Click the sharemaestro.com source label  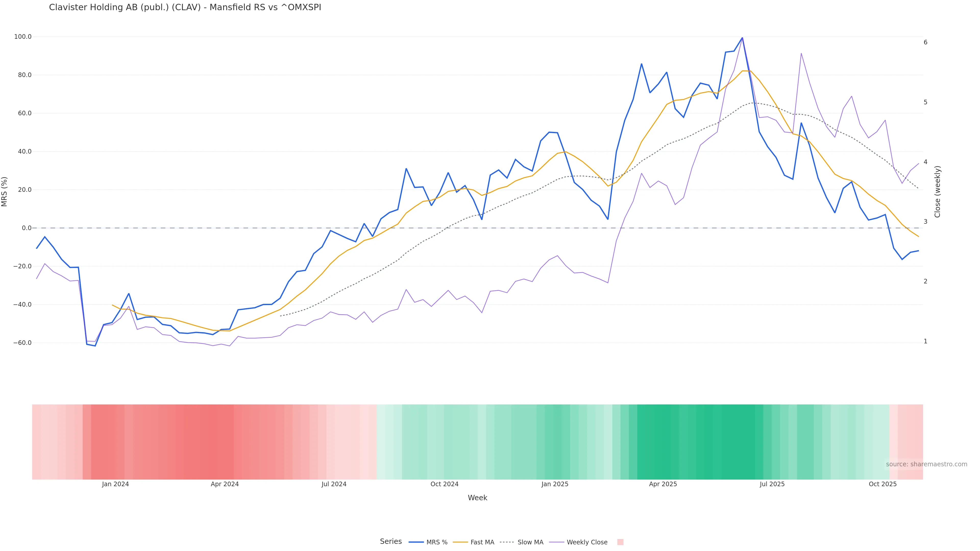coord(926,464)
